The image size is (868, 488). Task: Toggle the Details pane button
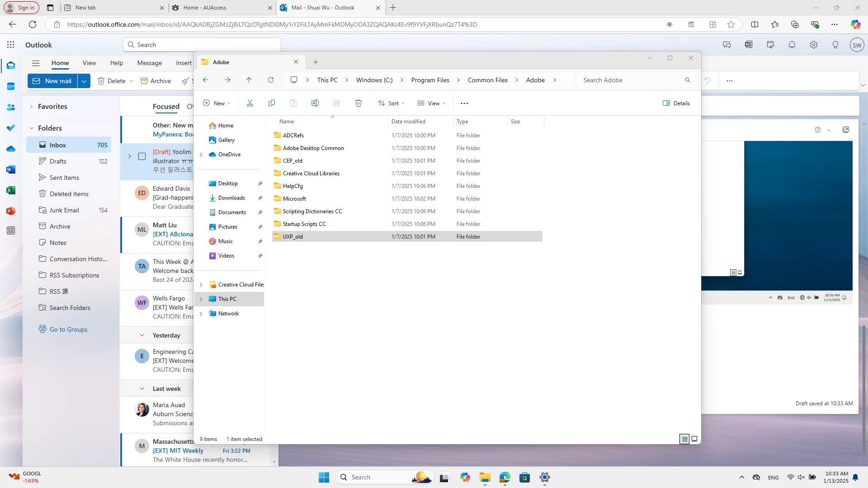tap(676, 103)
